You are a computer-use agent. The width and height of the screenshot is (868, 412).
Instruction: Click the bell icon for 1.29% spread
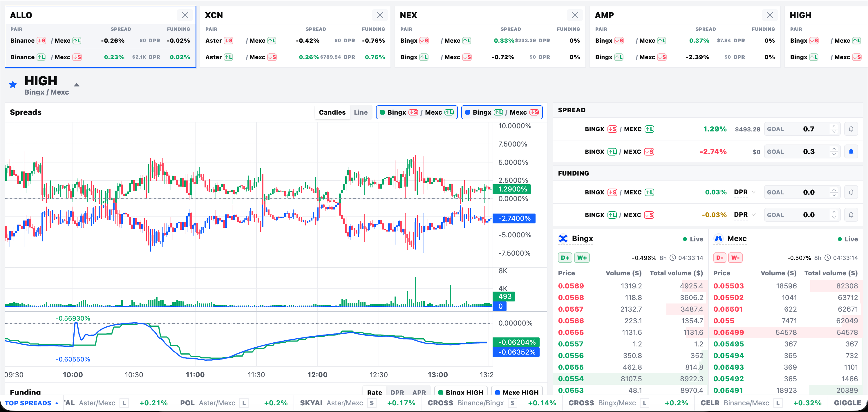[851, 129]
